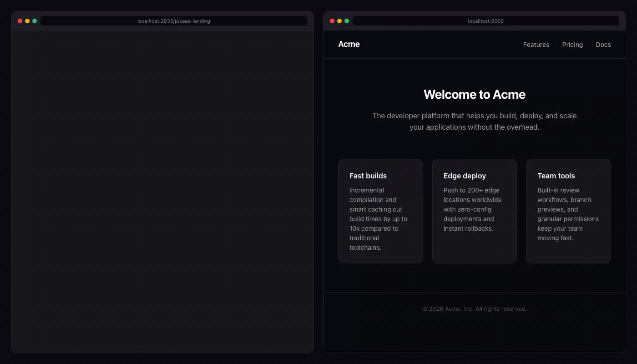Click the Fast builds card title

368,176
